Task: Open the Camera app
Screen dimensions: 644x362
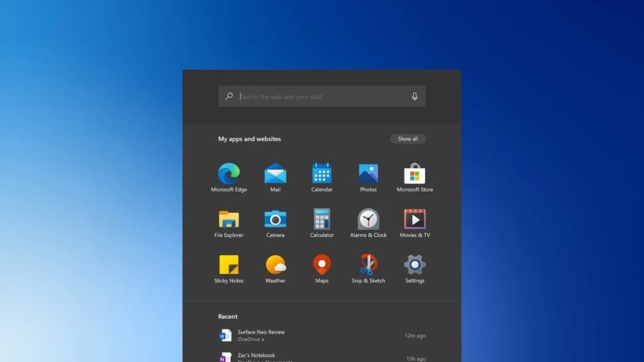Action: click(275, 221)
